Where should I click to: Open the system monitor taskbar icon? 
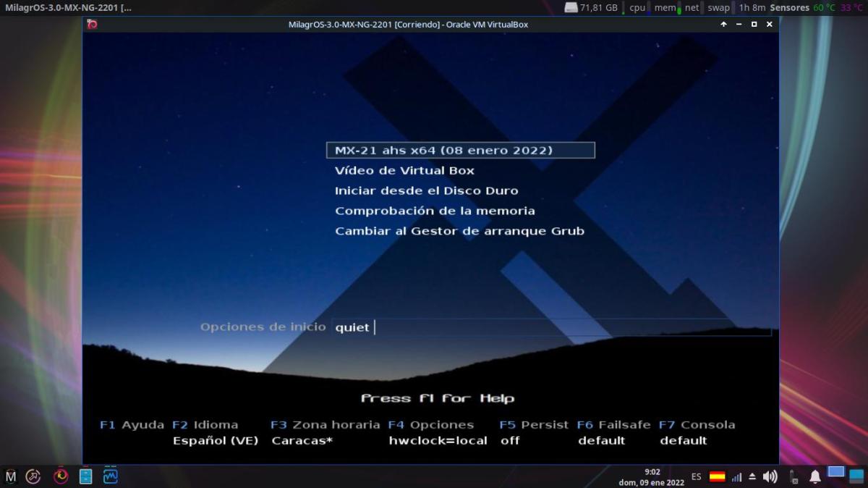(111, 476)
